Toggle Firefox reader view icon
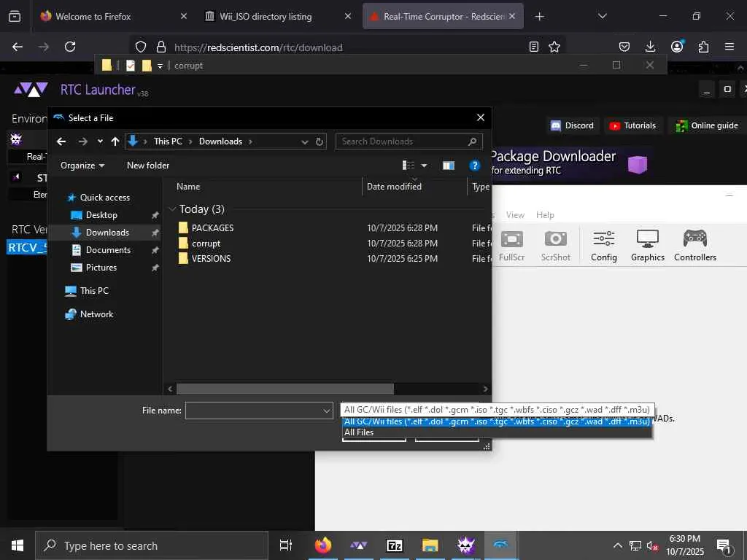Screen dimensions: 747x560 pyautogui.click(x=533, y=47)
